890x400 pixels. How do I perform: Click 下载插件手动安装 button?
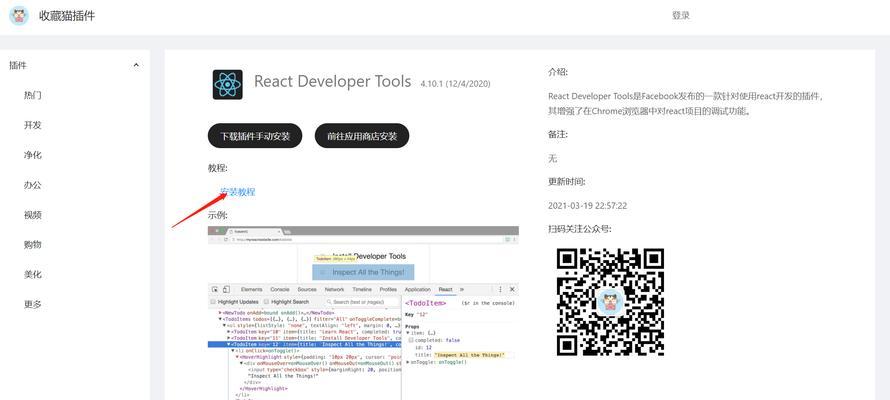click(x=255, y=136)
